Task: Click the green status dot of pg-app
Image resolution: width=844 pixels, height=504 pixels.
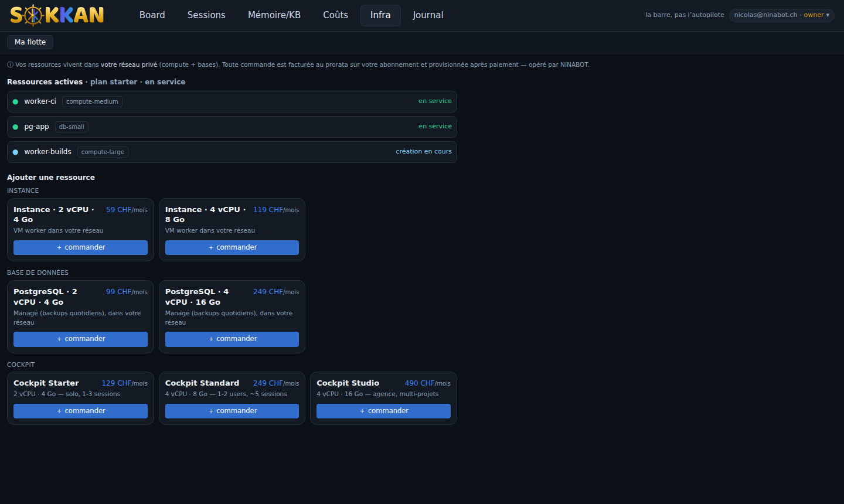Action: coord(15,127)
